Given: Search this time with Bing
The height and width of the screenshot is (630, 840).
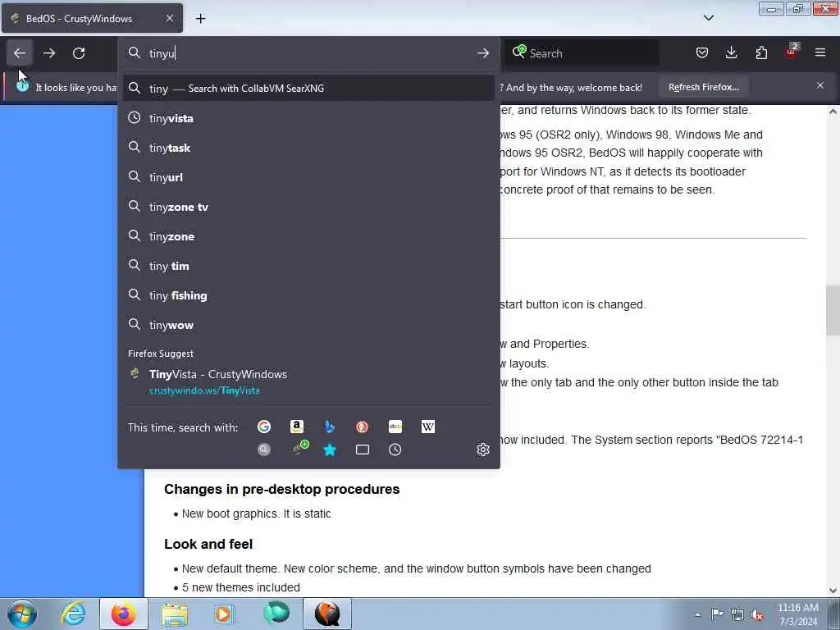Looking at the screenshot, I should tap(330, 427).
